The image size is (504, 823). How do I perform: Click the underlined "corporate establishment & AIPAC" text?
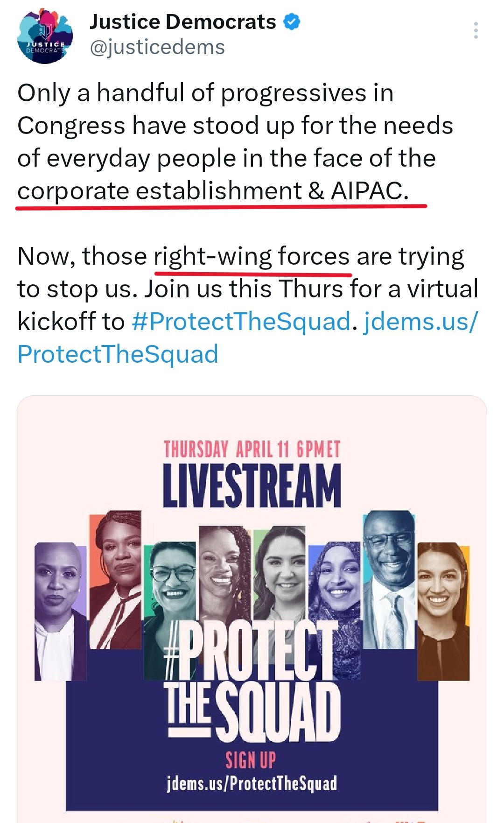213,191
